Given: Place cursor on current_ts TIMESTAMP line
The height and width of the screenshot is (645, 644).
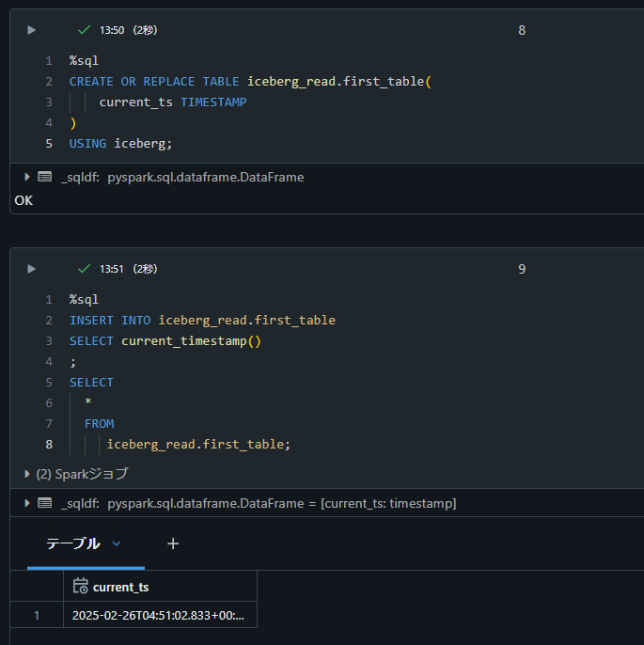Looking at the screenshot, I should 173,102.
